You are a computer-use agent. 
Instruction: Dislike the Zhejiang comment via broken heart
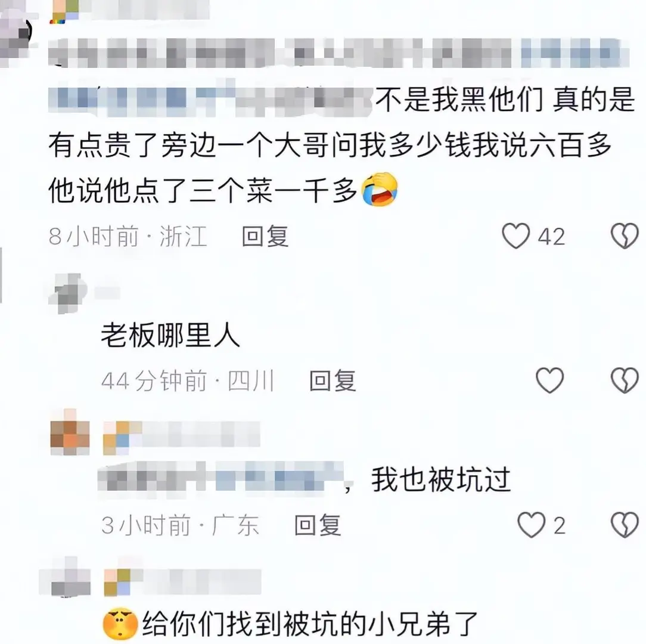625,236
